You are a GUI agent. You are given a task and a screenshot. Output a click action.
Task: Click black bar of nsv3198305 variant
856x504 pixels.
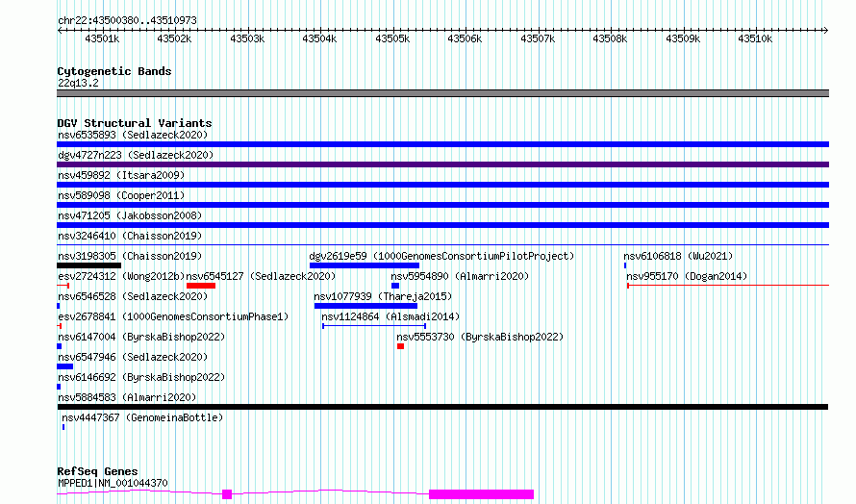[89, 265]
